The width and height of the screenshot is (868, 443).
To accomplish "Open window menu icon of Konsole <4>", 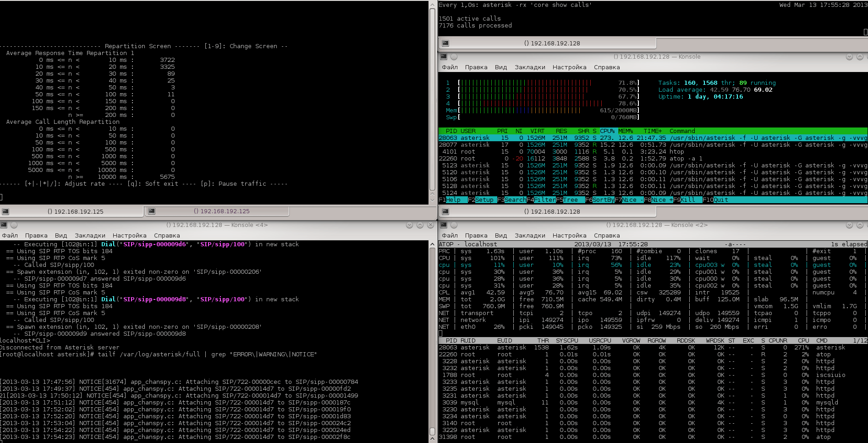I will (4, 225).
